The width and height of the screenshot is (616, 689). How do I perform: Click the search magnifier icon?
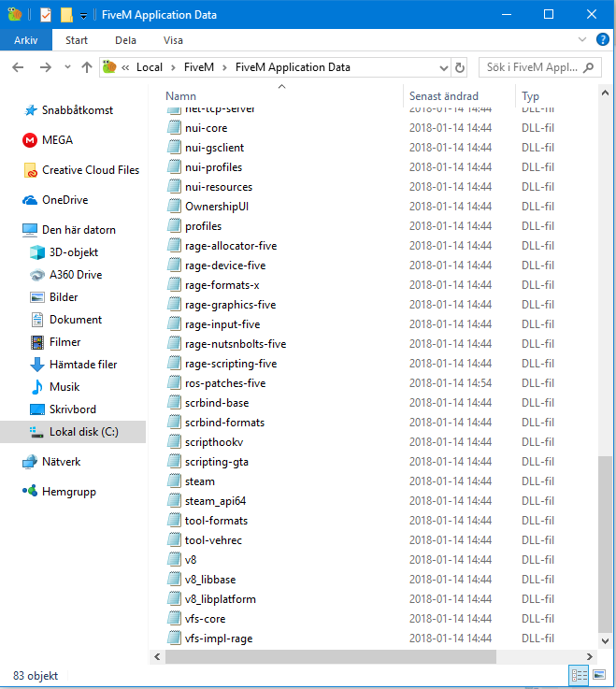pyautogui.click(x=588, y=67)
